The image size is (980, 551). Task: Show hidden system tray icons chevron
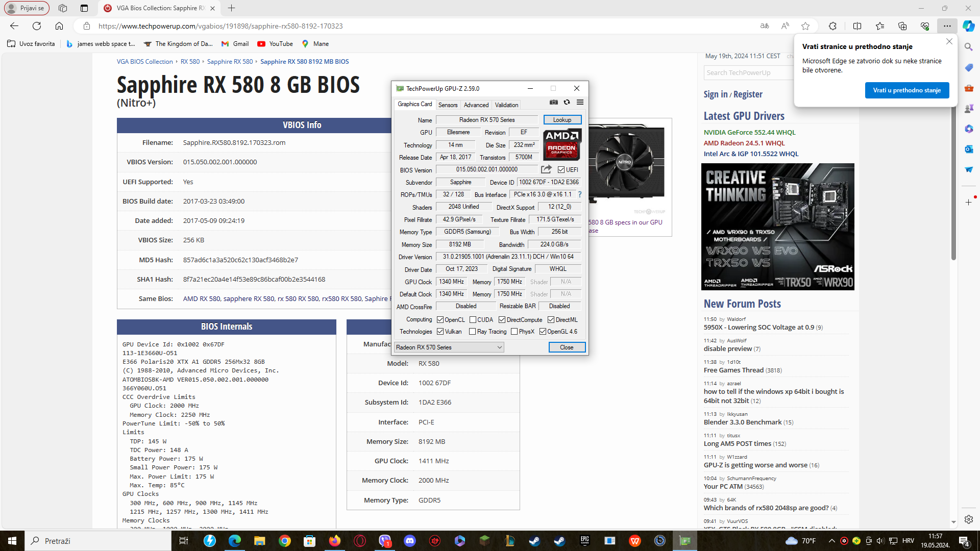831,541
